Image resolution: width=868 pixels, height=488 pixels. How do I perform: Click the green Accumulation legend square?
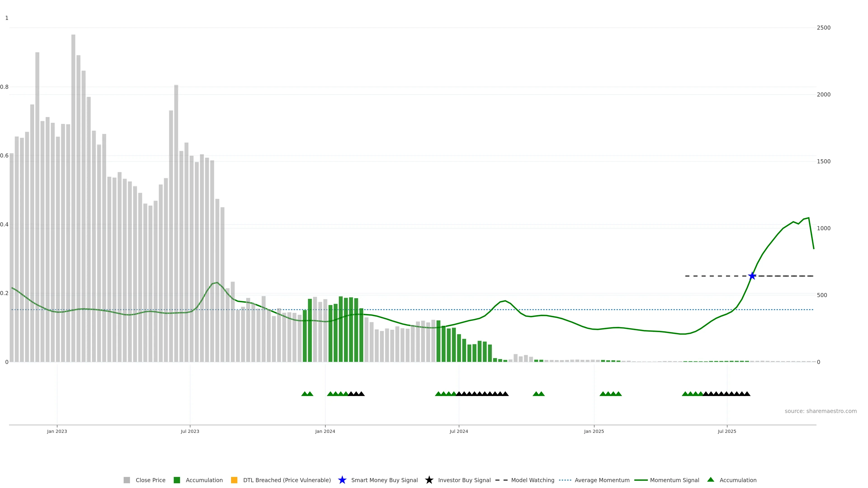point(177,480)
